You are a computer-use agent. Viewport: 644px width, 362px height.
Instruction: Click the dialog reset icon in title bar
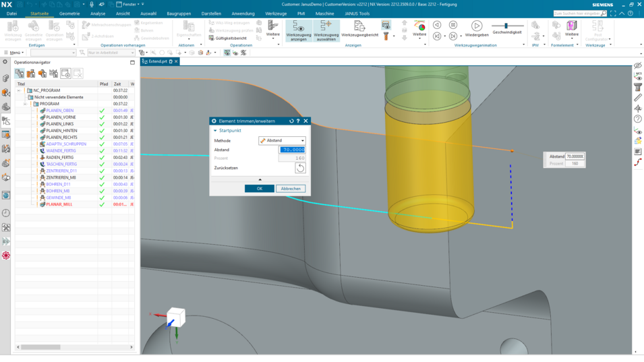pos(291,121)
